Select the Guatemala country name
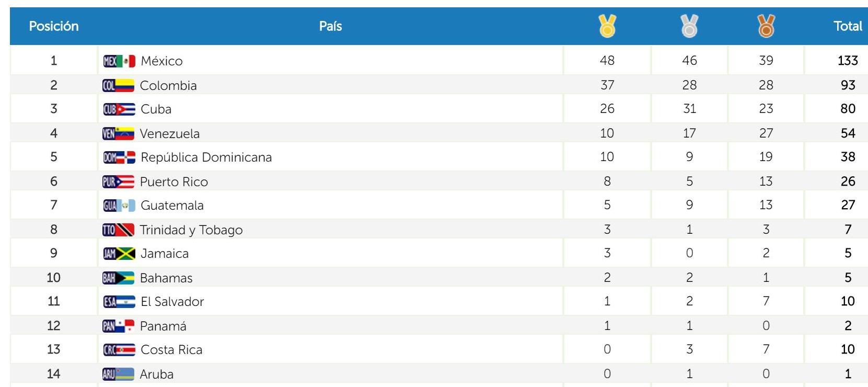This screenshot has width=868, height=387. tap(172, 206)
